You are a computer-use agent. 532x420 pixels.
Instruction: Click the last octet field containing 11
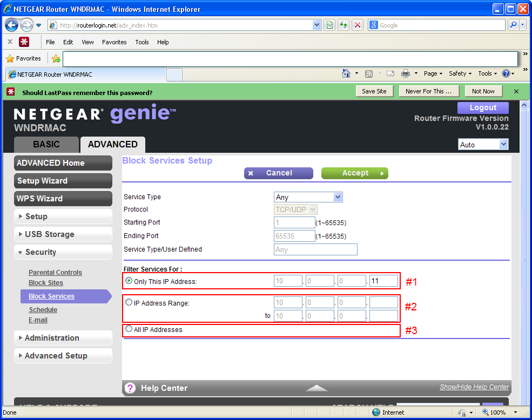(x=383, y=281)
